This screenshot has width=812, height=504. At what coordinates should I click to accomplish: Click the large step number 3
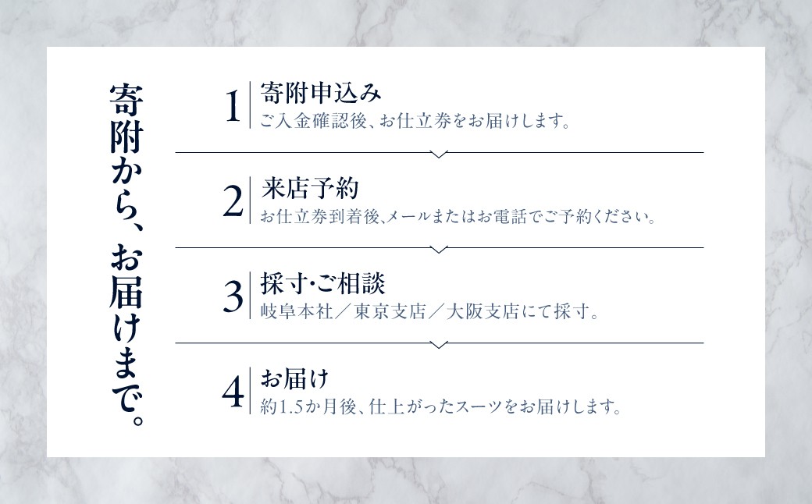click(233, 297)
